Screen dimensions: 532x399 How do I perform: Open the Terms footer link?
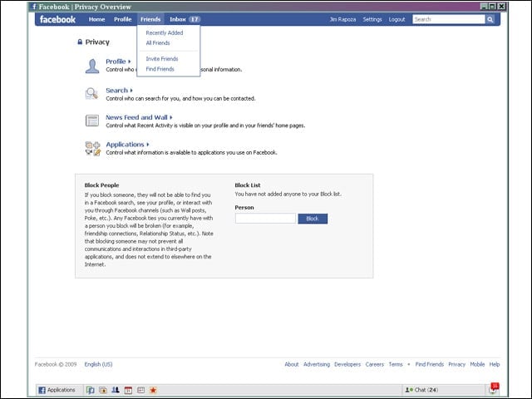pos(396,364)
